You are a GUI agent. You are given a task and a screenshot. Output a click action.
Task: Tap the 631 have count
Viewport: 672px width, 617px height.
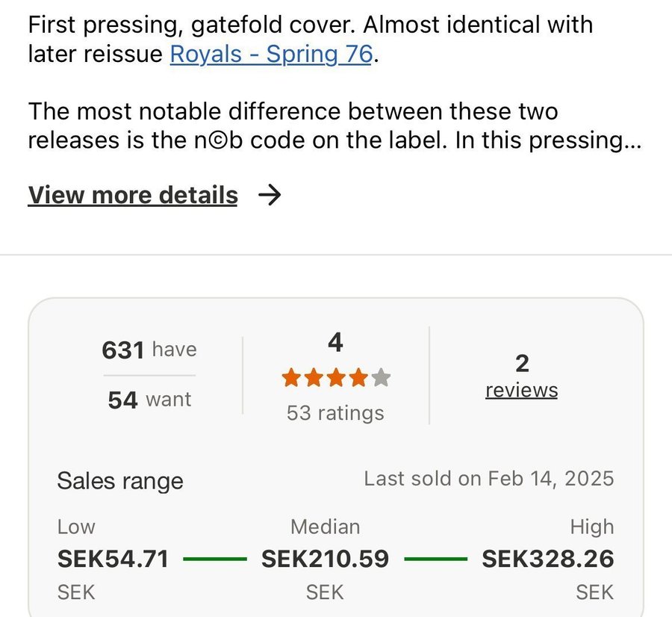tap(149, 350)
